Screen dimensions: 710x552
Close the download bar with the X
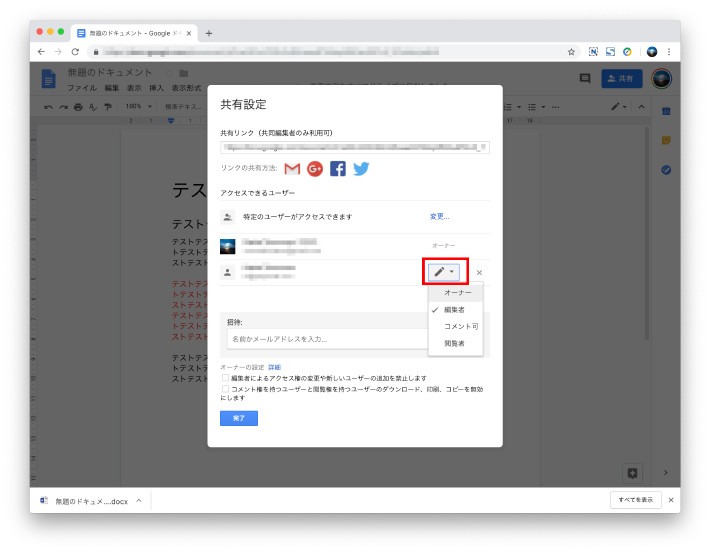671,500
